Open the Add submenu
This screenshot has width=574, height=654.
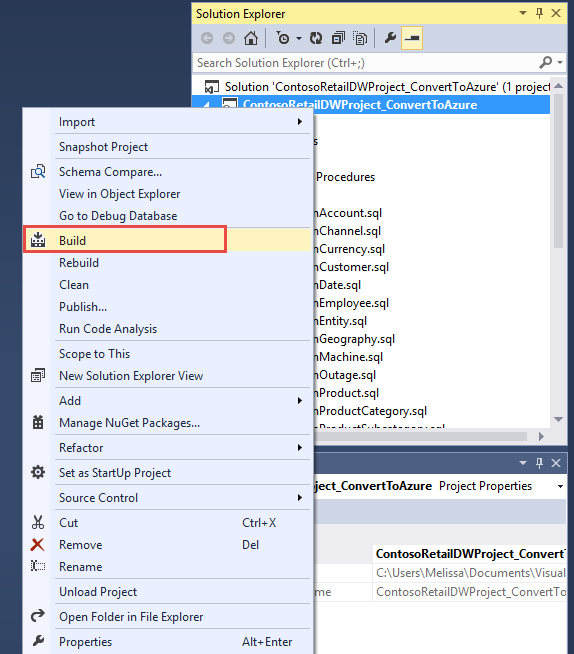click(181, 401)
